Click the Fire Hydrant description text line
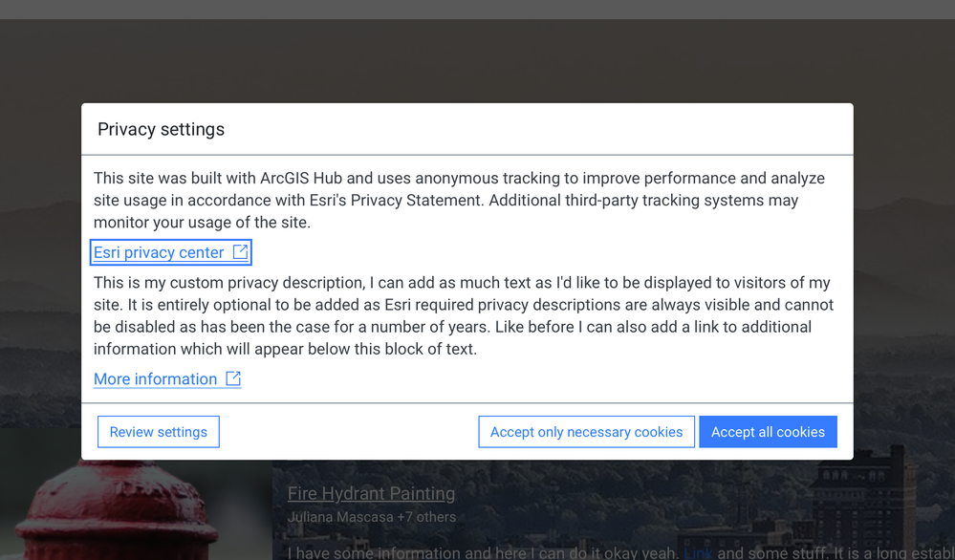The height and width of the screenshot is (560, 955). [x=478, y=552]
